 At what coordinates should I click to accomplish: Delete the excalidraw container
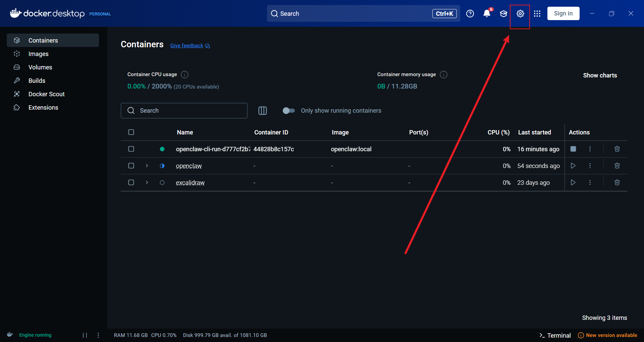tap(617, 182)
